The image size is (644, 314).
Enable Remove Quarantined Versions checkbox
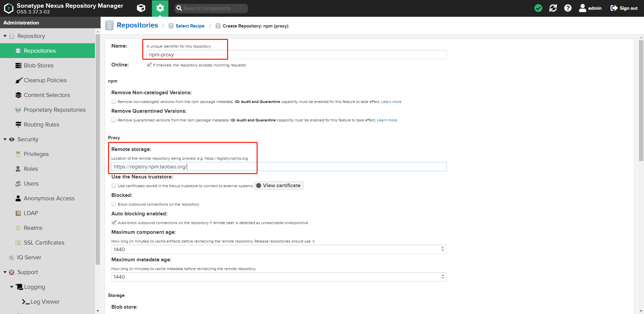114,120
